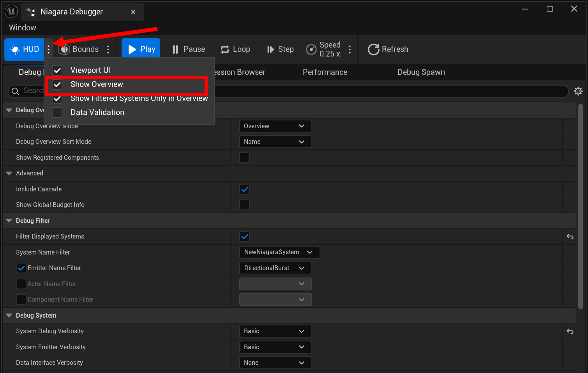Toggle Viewport UI menu option

tap(129, 70)
